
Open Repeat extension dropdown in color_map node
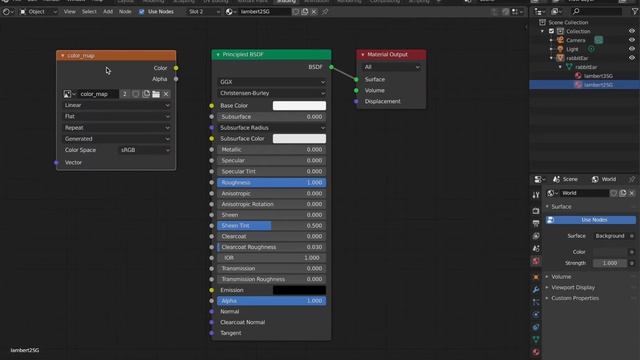pos(117,128)
